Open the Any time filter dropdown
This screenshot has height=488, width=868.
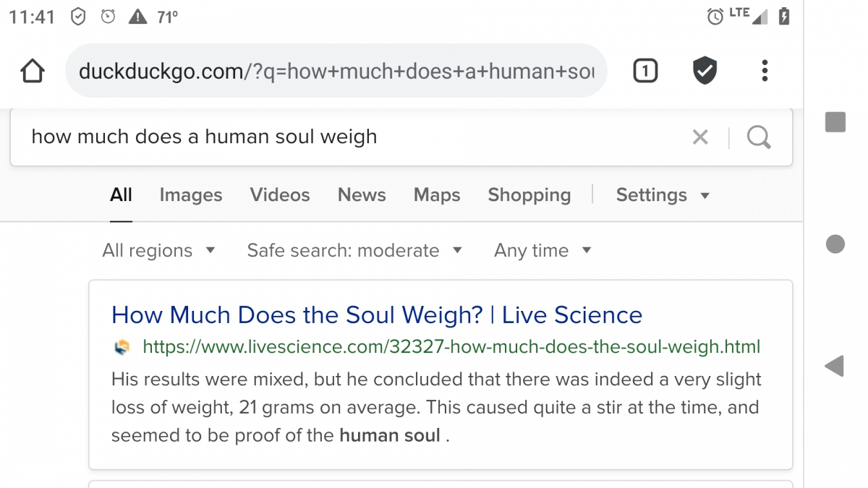click(x=542, y=251)
